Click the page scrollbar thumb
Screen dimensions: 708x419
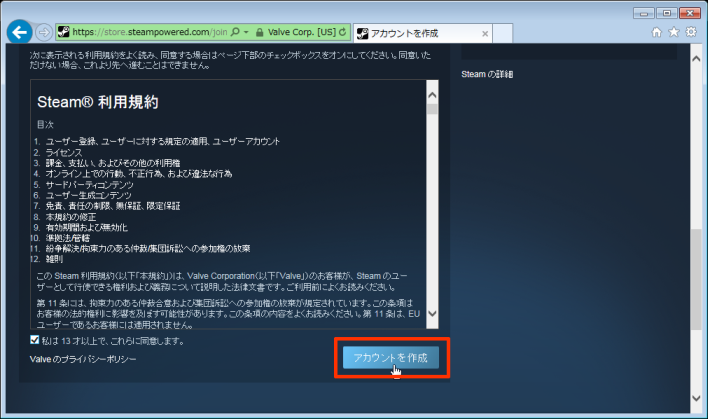(696, 280)
